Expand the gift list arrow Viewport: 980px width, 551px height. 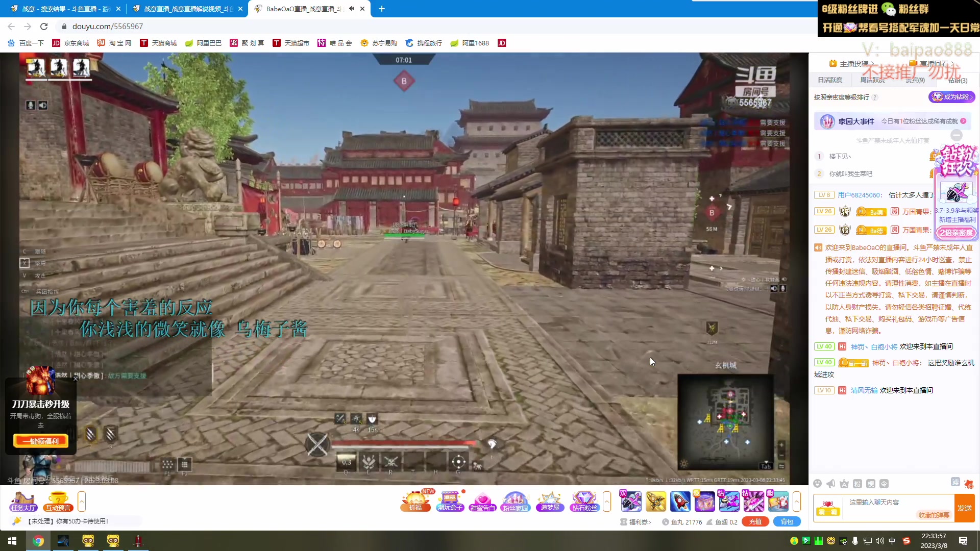tap(797, 502)
